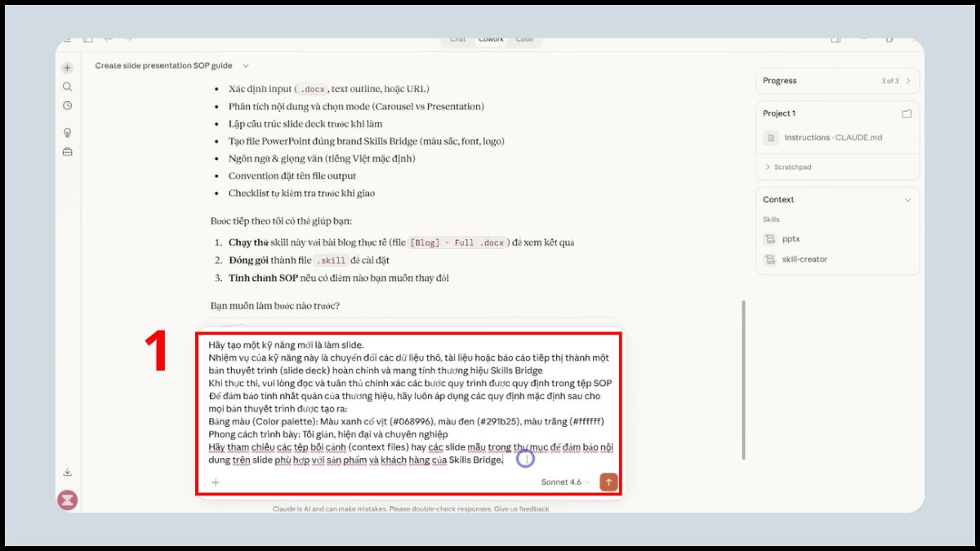Click the skill-creator skill icon

click(x=769, y=260)
